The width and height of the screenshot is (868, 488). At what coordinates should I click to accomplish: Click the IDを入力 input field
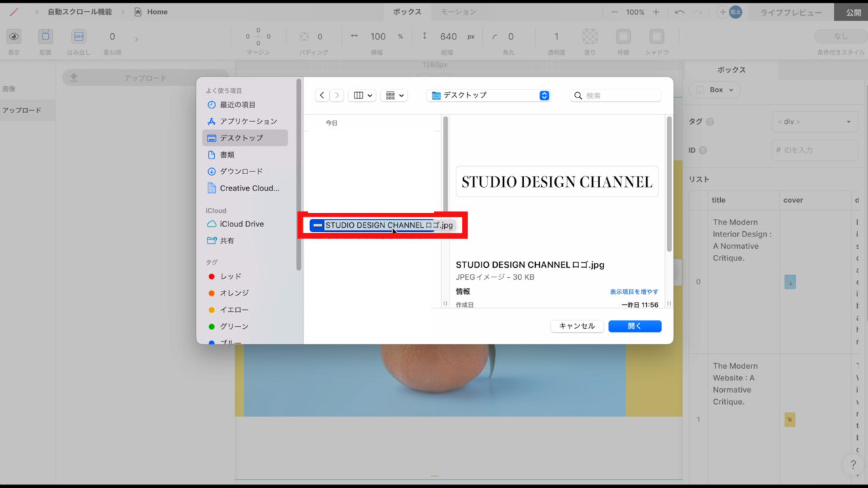coord(814,150)
